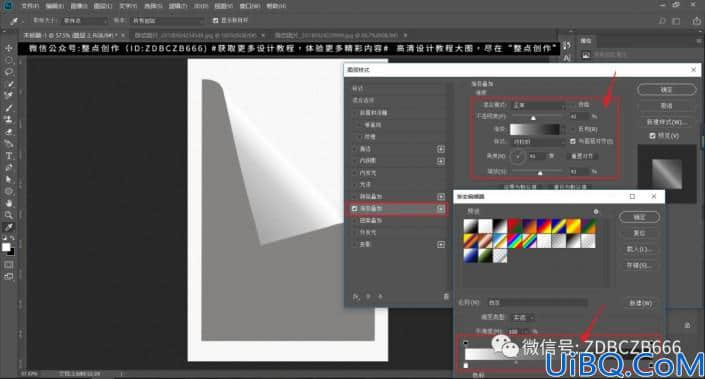Click the angle dial in Gradient Overlay
This screenshot has height=379, width=705.
pyautogui.click(x=518, y=156)
